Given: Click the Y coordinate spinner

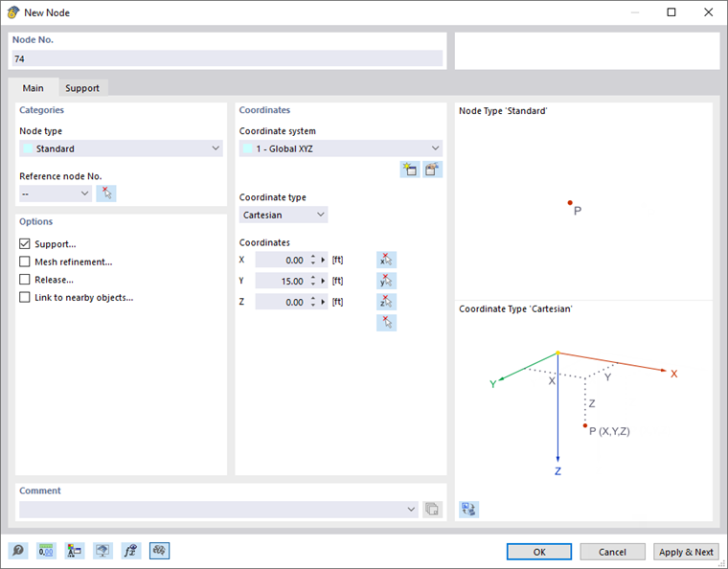Looking at the screenshot, I should [313, 281].
